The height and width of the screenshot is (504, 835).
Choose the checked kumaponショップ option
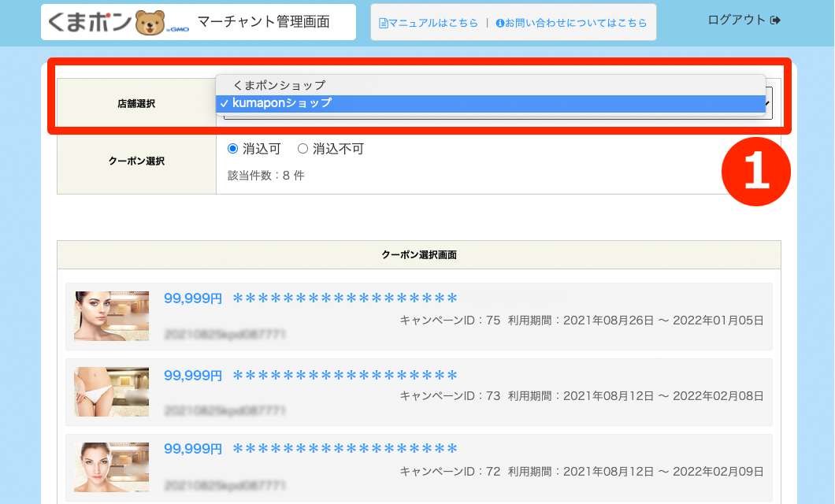281,103
